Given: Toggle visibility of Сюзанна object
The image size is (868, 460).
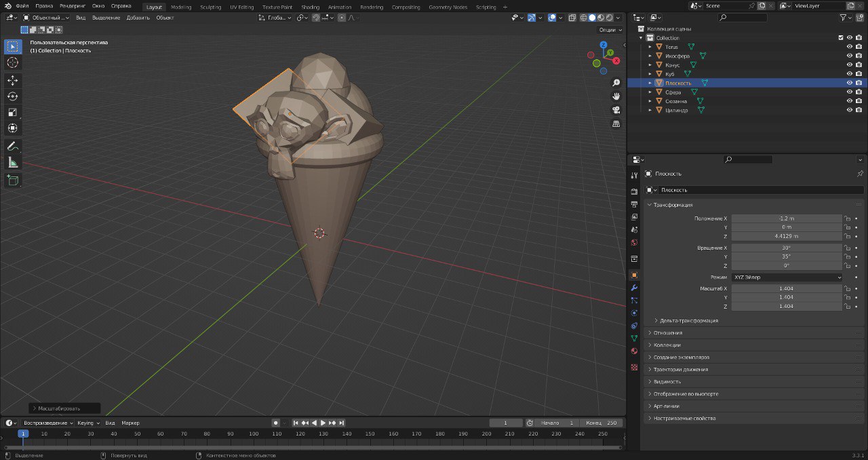Looking at the screenshot, I should coord(849,101).
